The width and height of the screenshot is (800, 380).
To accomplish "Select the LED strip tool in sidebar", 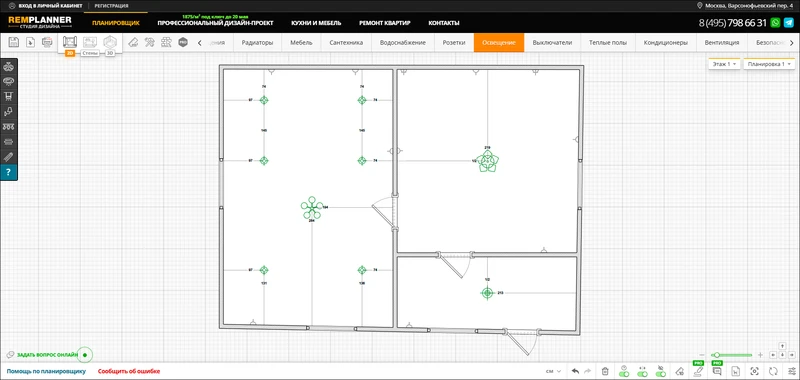I will (9, 157).
